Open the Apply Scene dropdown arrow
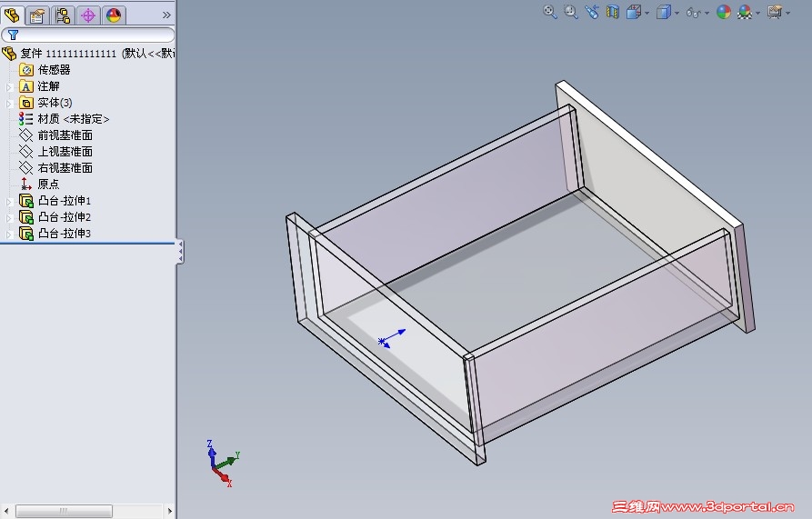 (x=758, y=13)
